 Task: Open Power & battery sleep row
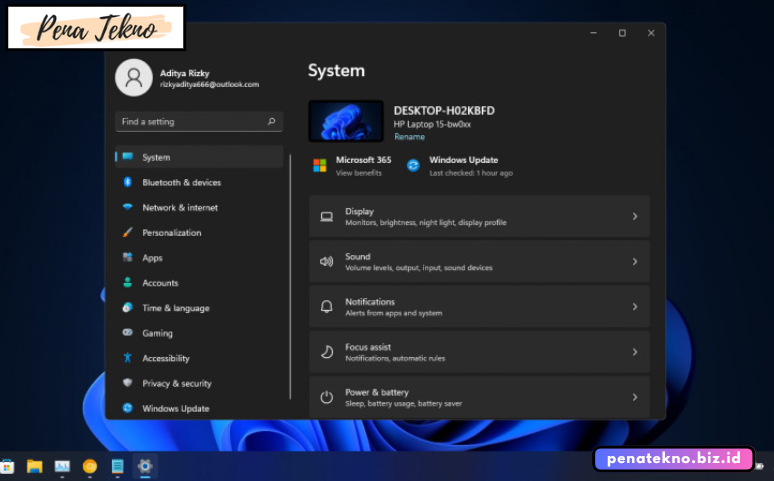tap(479, 397)
